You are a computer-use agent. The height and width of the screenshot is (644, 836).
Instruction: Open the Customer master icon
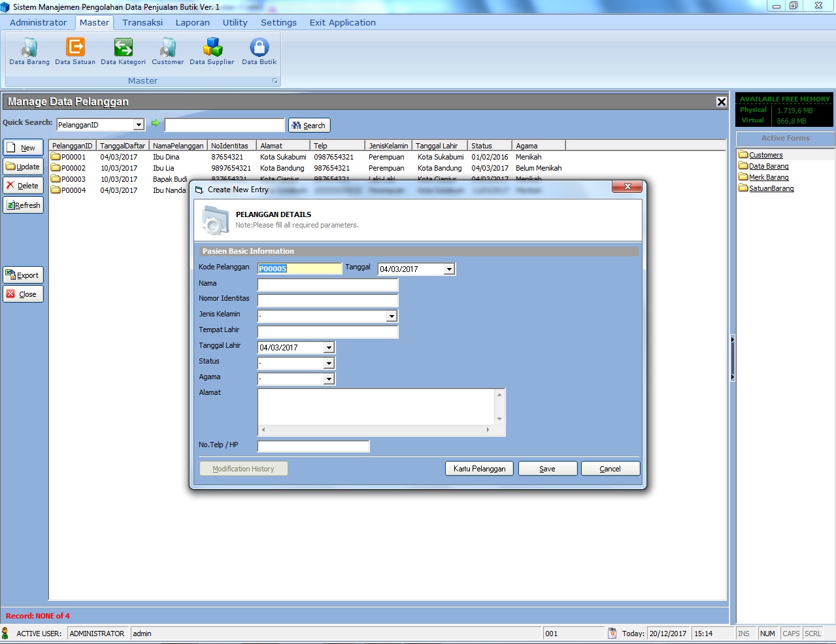167,52
